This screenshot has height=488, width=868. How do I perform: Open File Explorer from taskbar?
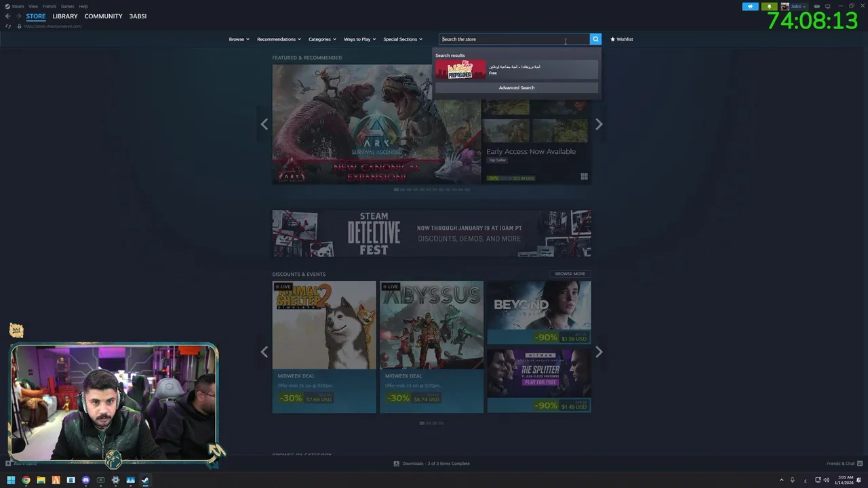coord(41,480)
